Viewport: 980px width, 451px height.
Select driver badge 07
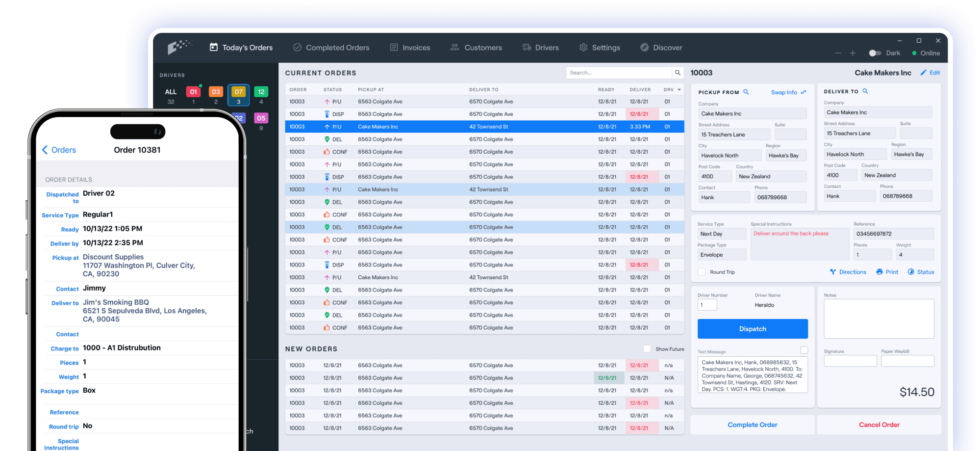pos(238,92)
